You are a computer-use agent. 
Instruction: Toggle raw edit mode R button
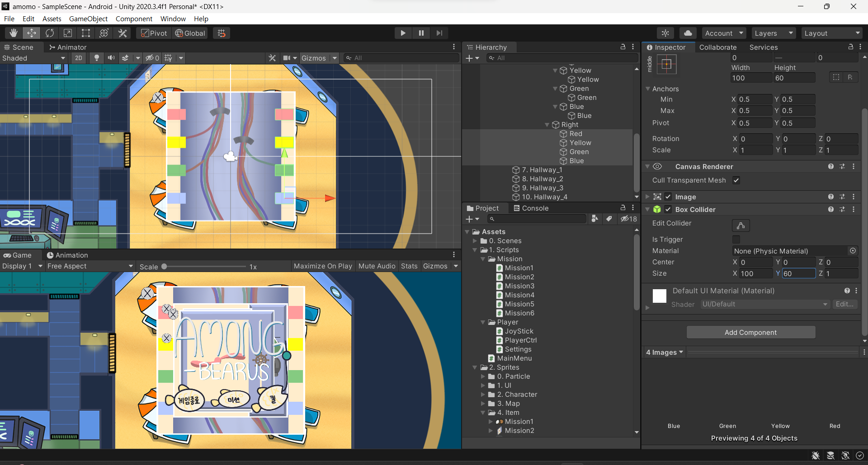(x=850, y=77)
